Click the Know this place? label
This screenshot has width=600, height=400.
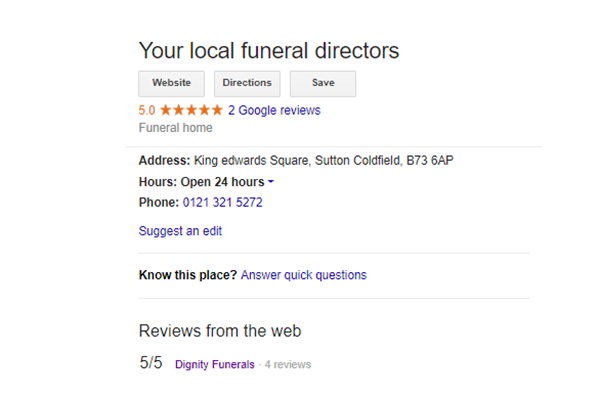[x=188, y=275]
